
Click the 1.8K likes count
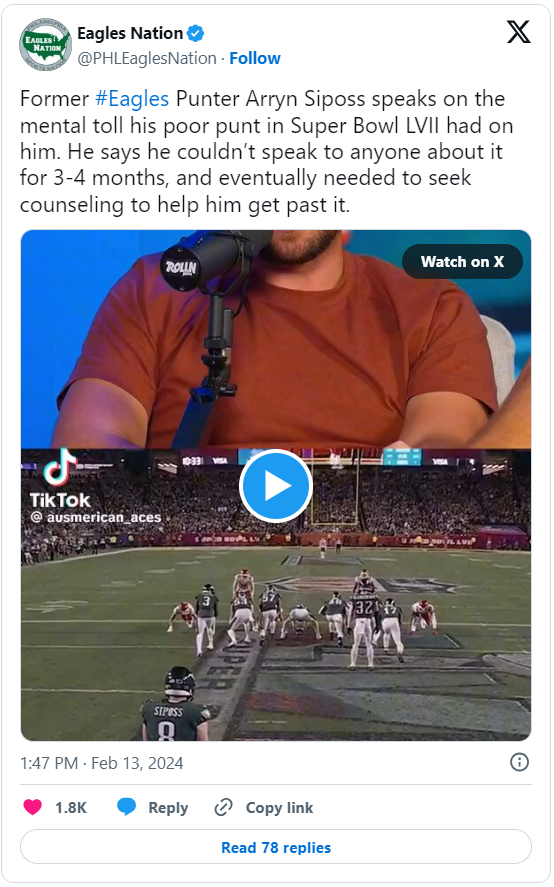pos(71,807)
